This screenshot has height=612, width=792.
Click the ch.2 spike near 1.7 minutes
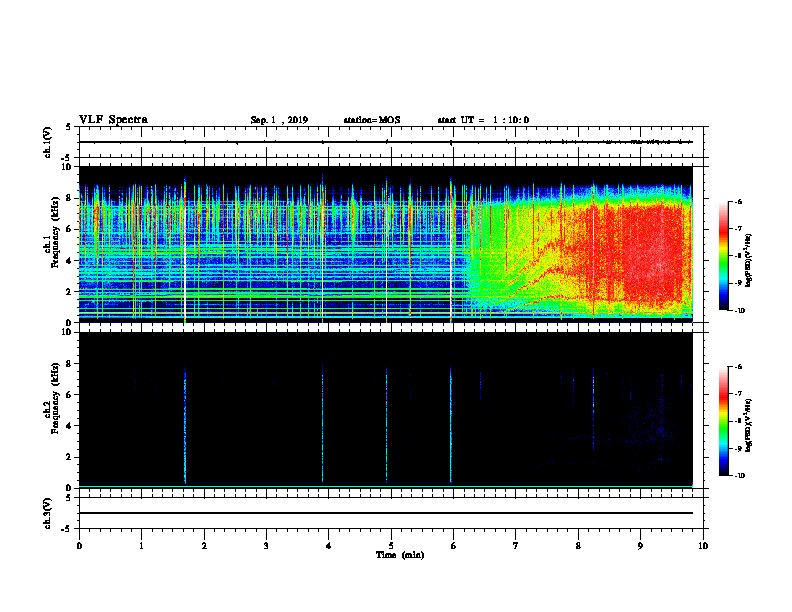pos(185,427)
